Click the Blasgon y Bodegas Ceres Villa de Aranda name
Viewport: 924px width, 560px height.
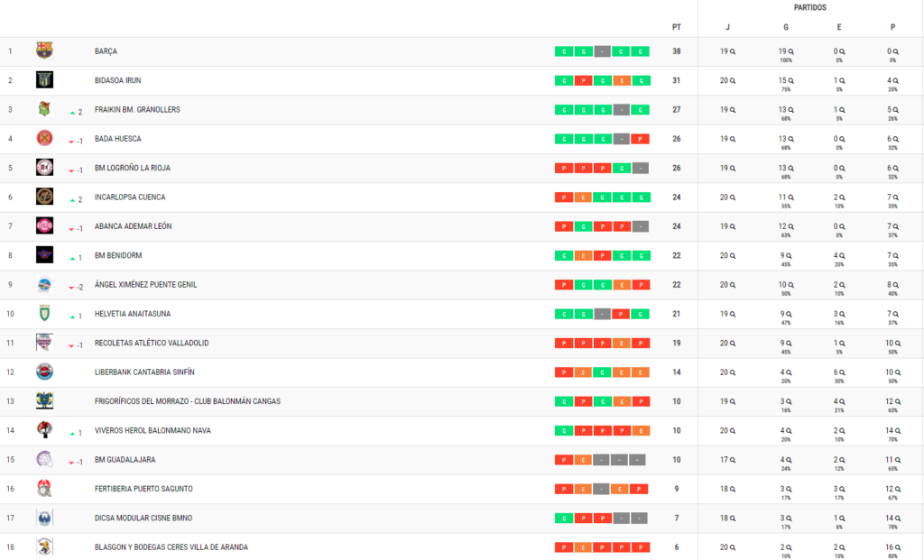pos(171,547)
